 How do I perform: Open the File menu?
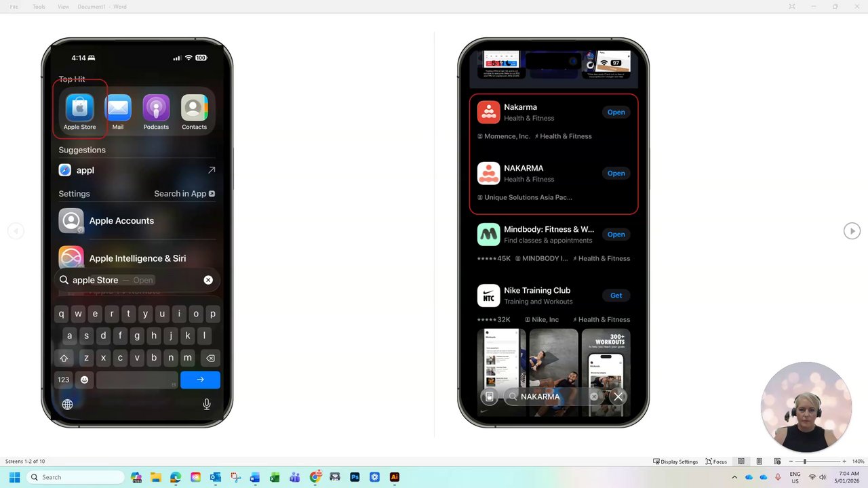coord(14,7)
